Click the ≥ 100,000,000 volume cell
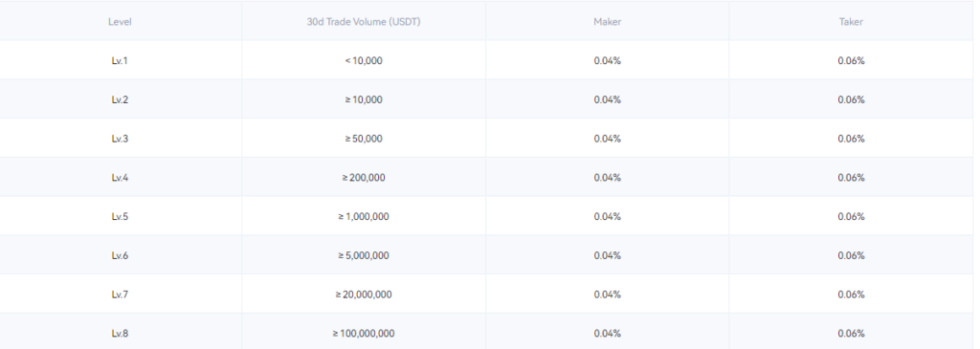The height and width of the screenshot is (349, 980). 364,334
